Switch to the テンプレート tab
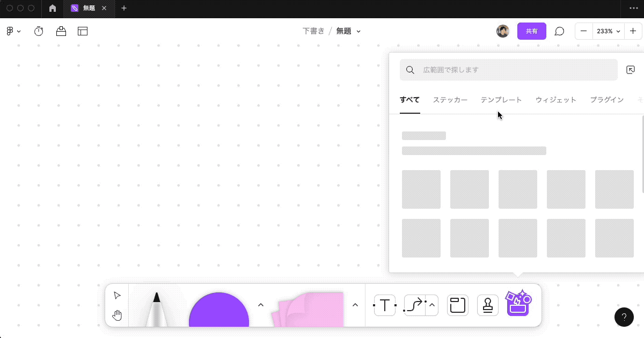 pos(501,100)
